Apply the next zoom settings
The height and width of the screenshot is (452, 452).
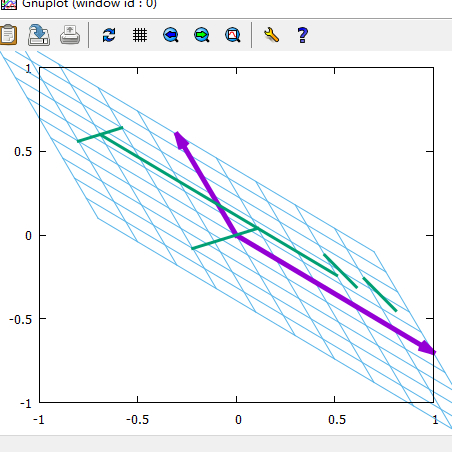[x=202, y=35]
